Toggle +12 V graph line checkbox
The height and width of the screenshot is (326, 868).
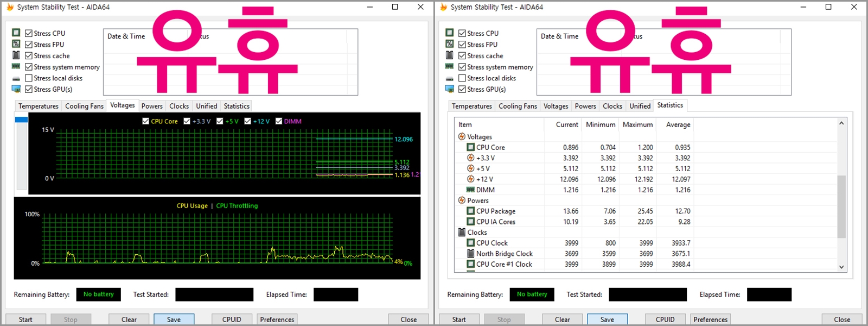[247, 121]
